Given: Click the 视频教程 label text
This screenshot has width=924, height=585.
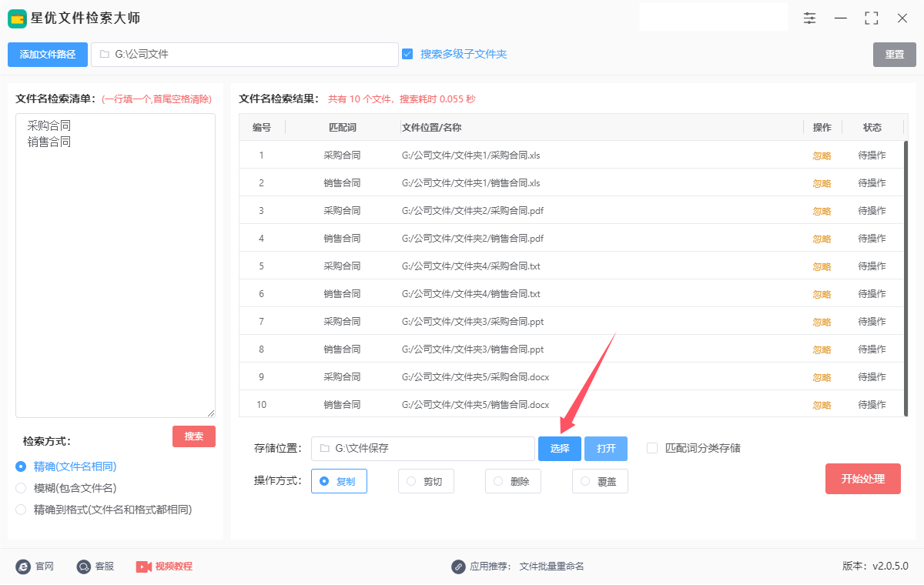Looking at the screenshot, I should (x=174, y=567).
